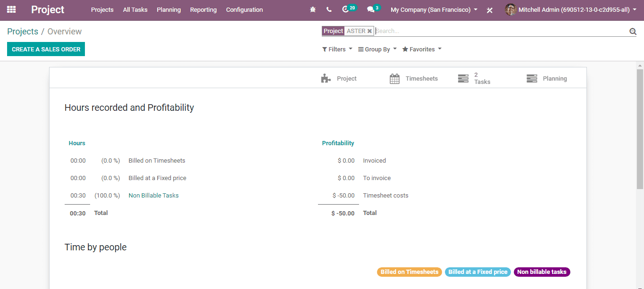Image resolution: width=644 pixels, height=289 pixels.
Task: Focus the search input field
Action: point(500,31)
